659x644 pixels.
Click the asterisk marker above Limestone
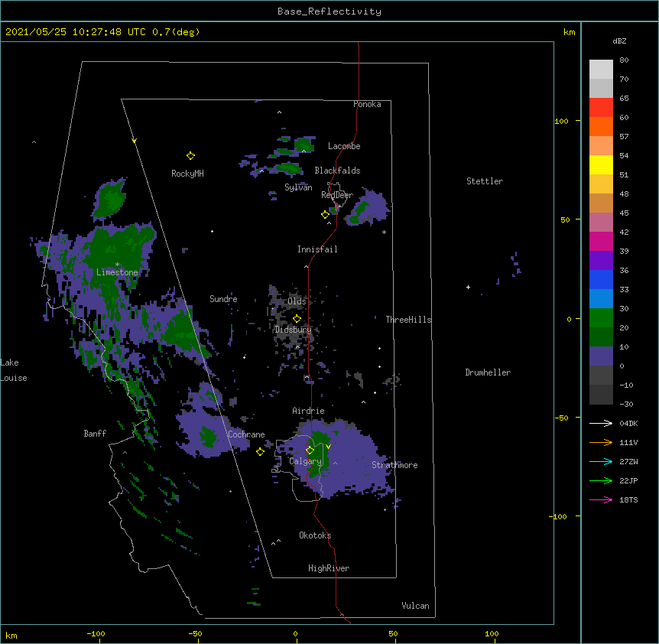[x=117, y=265]
